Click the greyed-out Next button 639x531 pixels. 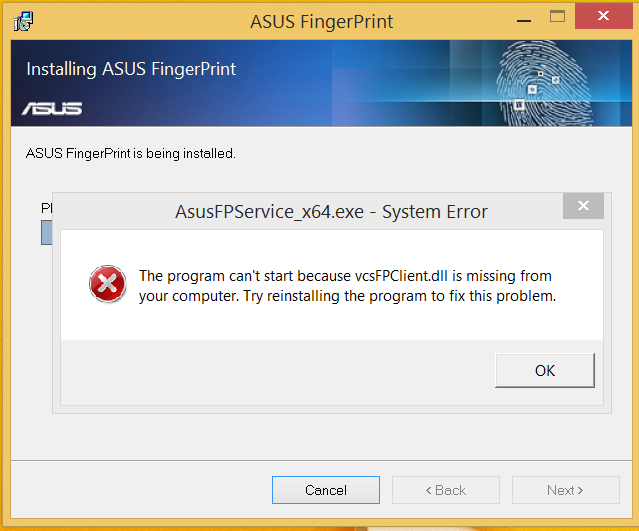(565, 490)
